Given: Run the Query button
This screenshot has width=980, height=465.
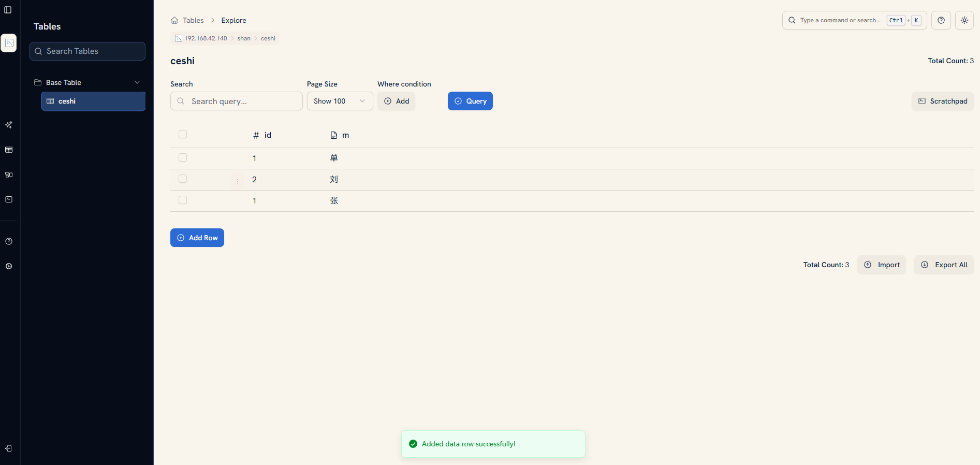Looking at the screenshot, I should point(470,101).
